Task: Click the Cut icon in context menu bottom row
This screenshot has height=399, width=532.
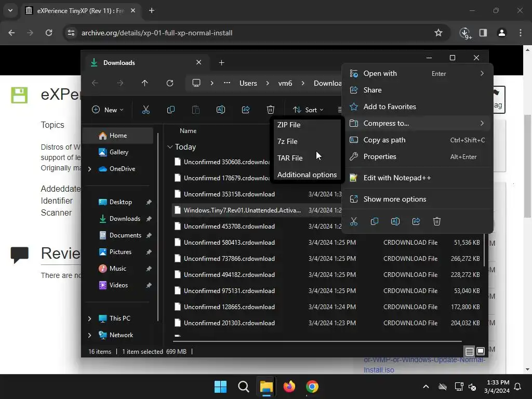Action: pos(353,221)
